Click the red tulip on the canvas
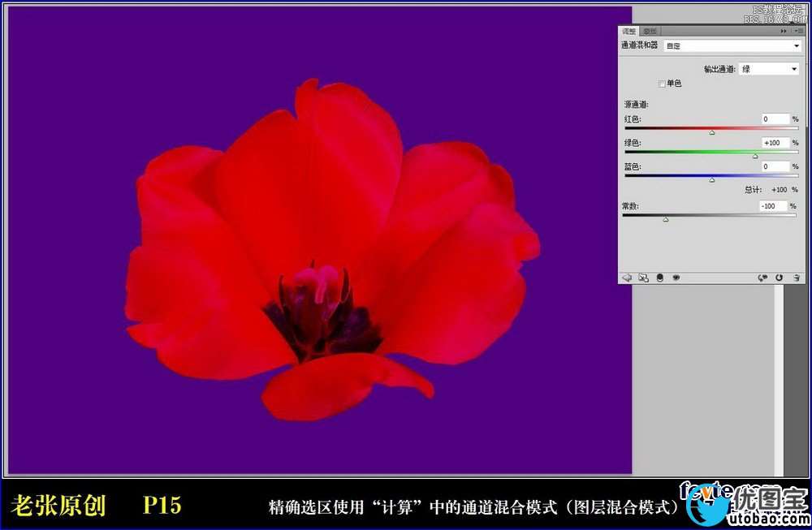 point(331,248)
